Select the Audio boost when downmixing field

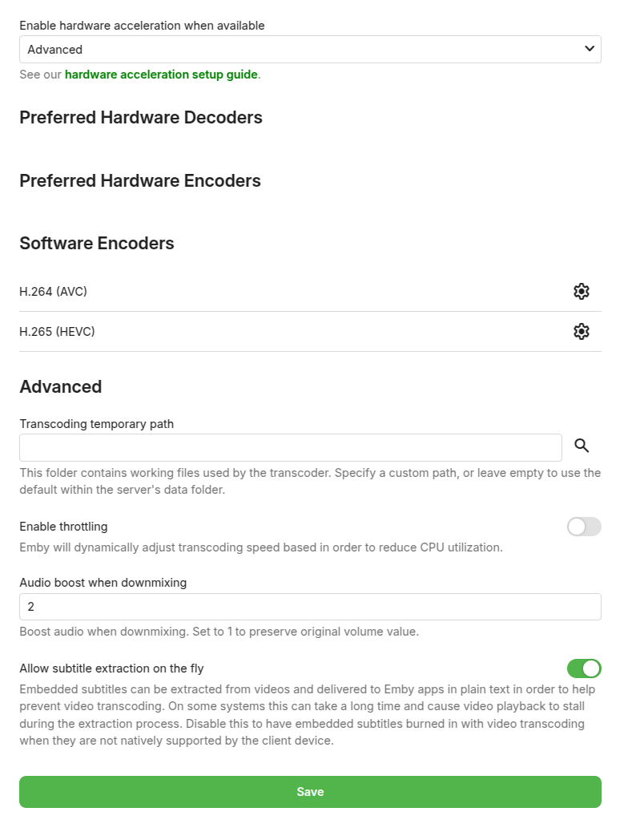(x=310, y=606)
